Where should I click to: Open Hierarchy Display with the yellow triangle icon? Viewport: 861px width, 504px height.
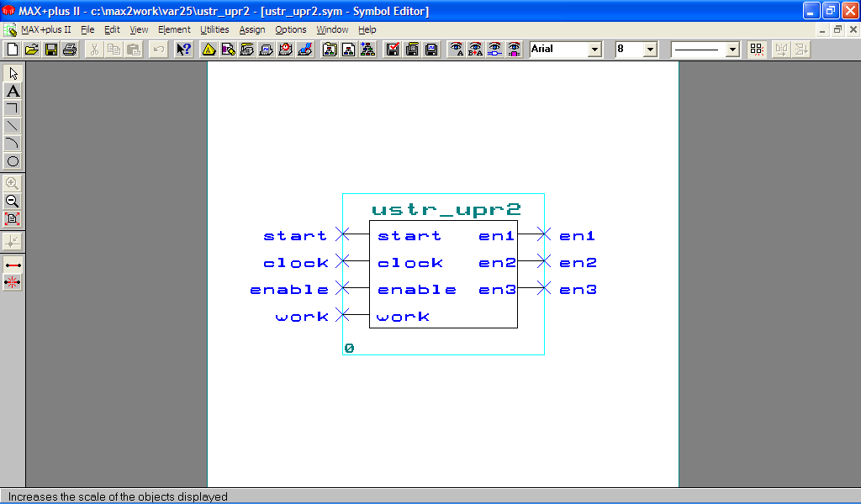tap(209, 50)
